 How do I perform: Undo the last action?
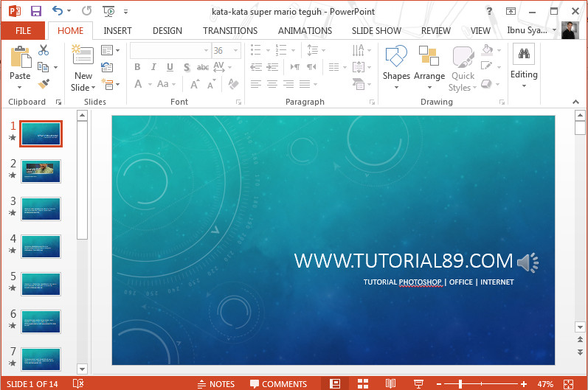click(58, 11)
